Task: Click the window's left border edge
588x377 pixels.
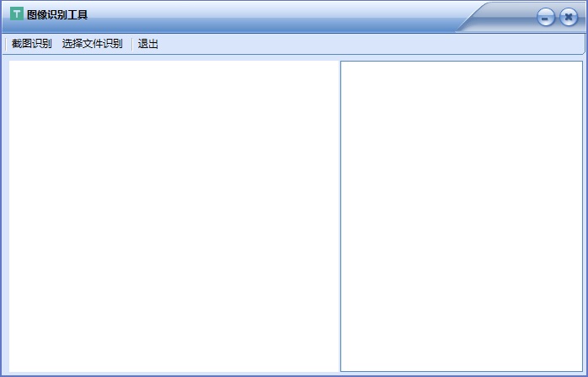Action: (2, 215)
